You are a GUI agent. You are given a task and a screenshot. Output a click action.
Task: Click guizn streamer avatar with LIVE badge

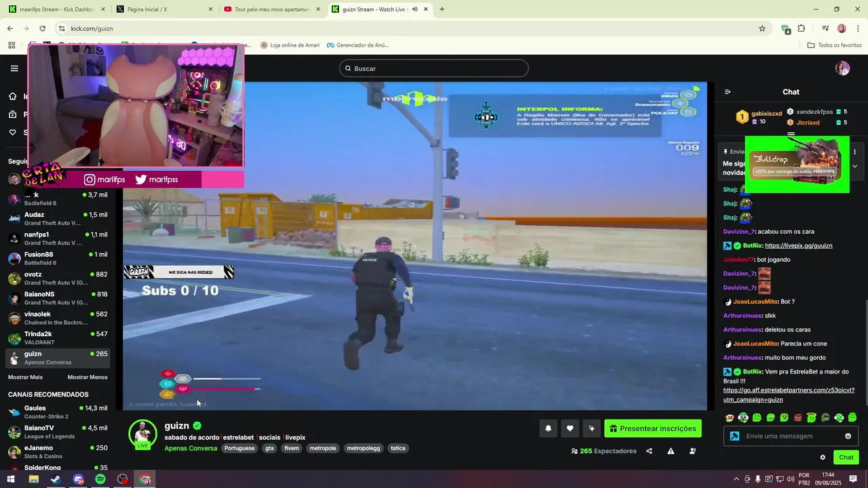click(x=142, y=434)
